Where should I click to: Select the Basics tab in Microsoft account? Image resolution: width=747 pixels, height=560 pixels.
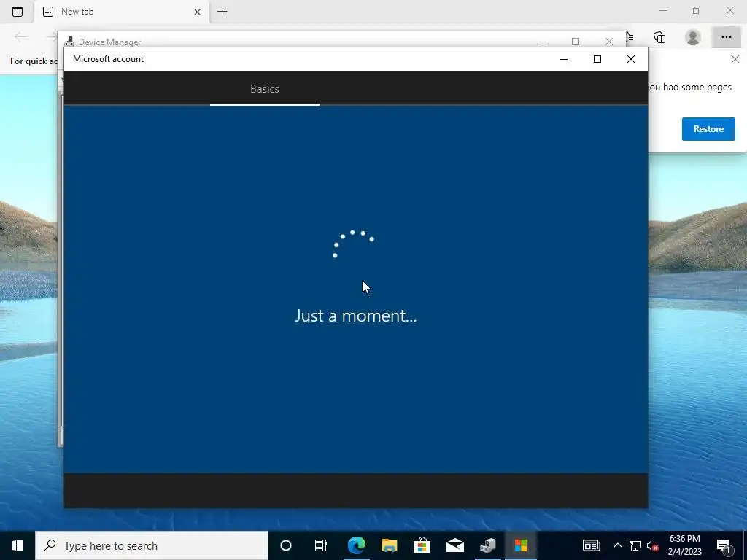coord(264,88)
